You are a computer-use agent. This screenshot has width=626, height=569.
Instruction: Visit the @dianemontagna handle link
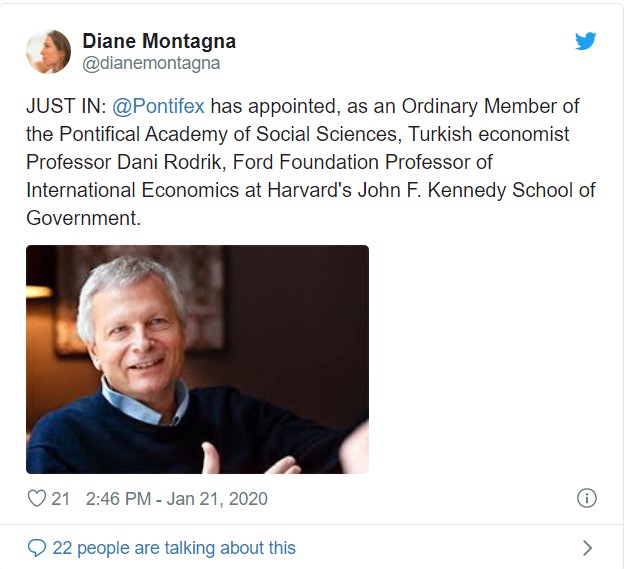(x=150, y=63)
